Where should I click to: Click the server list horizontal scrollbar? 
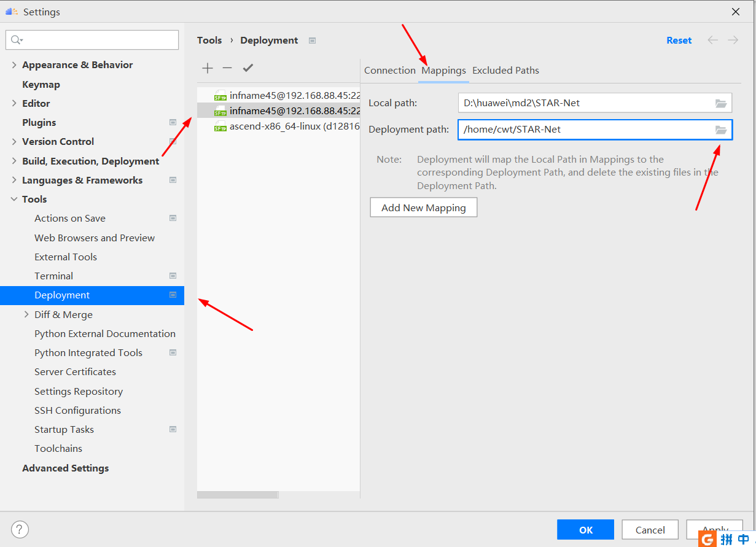click(x=238, y=495)
